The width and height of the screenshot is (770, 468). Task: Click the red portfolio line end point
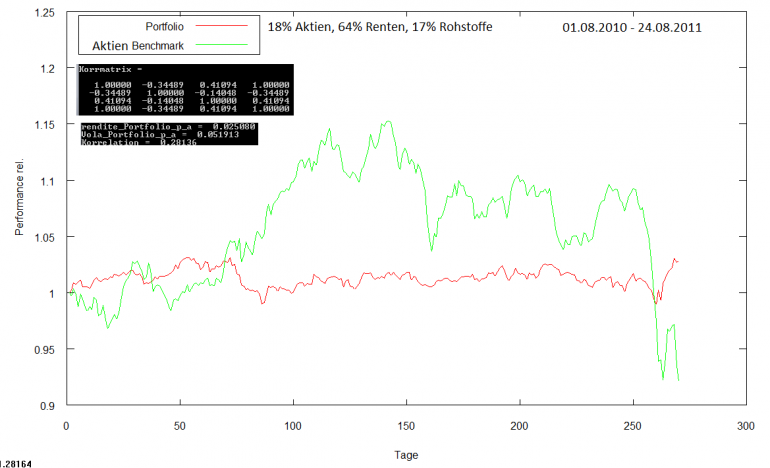[678, 261]
